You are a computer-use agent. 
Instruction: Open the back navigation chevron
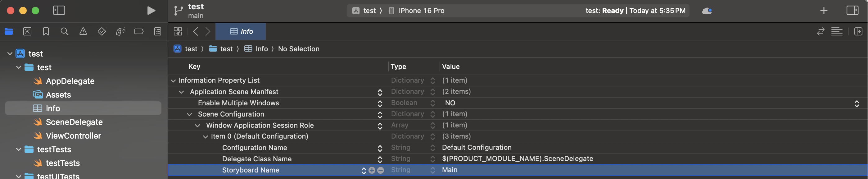pos(196,31)
